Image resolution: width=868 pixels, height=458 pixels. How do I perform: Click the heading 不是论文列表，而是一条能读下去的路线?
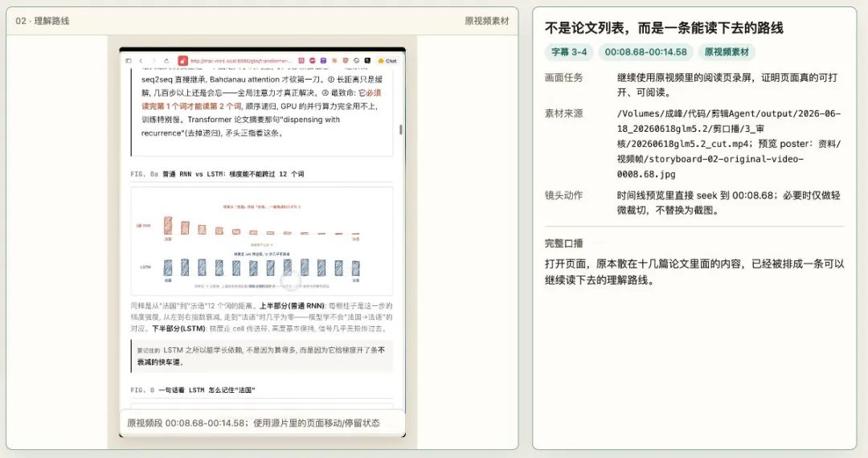(664, 28)
